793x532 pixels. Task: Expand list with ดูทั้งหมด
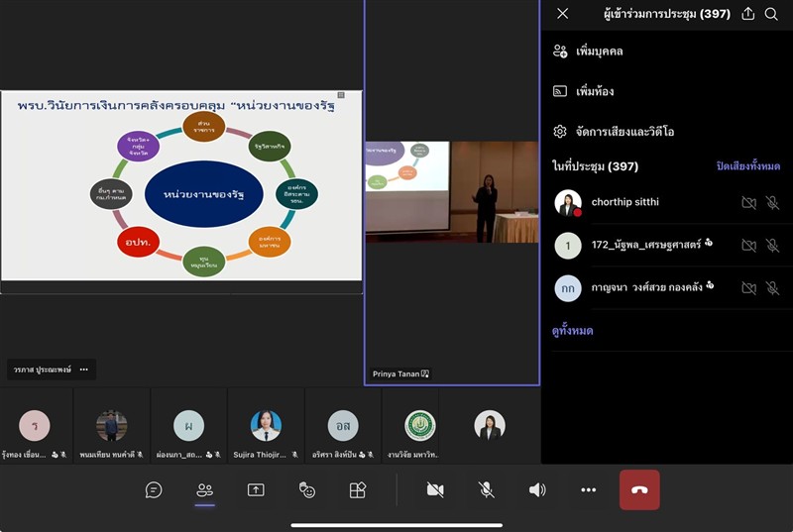click(572, 331)
